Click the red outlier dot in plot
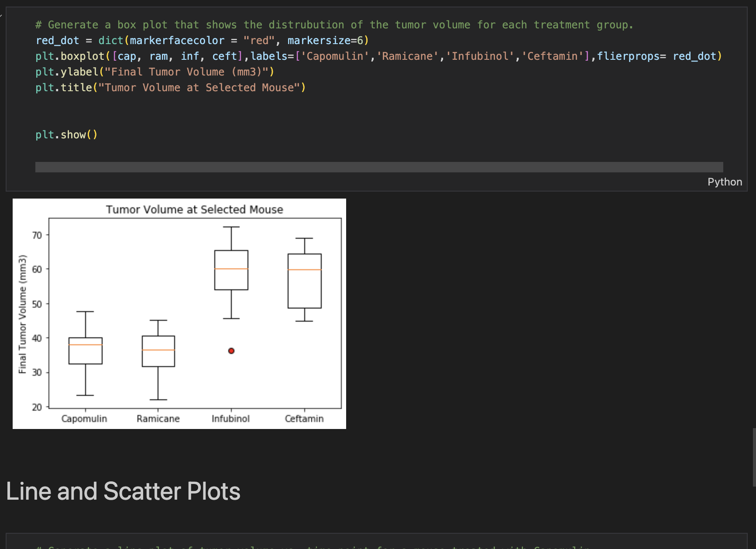Viewport: 756px width, 549px height. [x=231, y=351]
